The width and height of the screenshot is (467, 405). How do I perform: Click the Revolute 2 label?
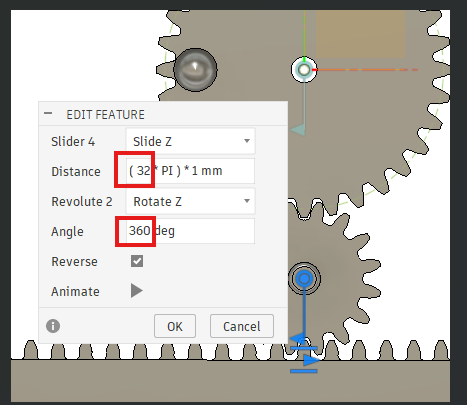point(82,201)
